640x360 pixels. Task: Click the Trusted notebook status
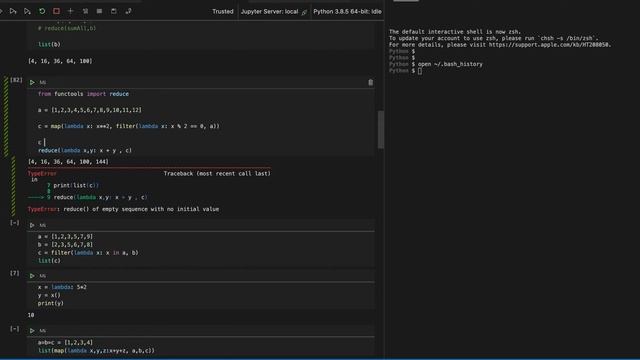[223, 11]
